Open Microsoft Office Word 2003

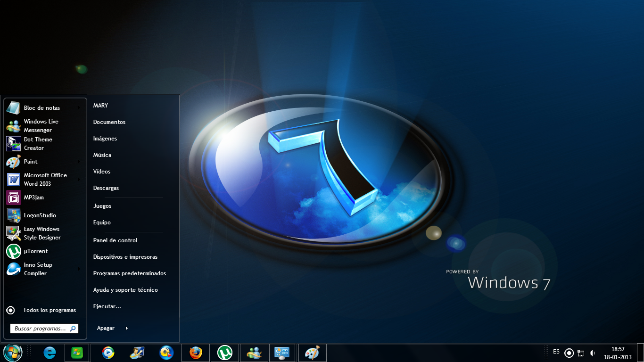pyautogui.click(x=45, y=180)
